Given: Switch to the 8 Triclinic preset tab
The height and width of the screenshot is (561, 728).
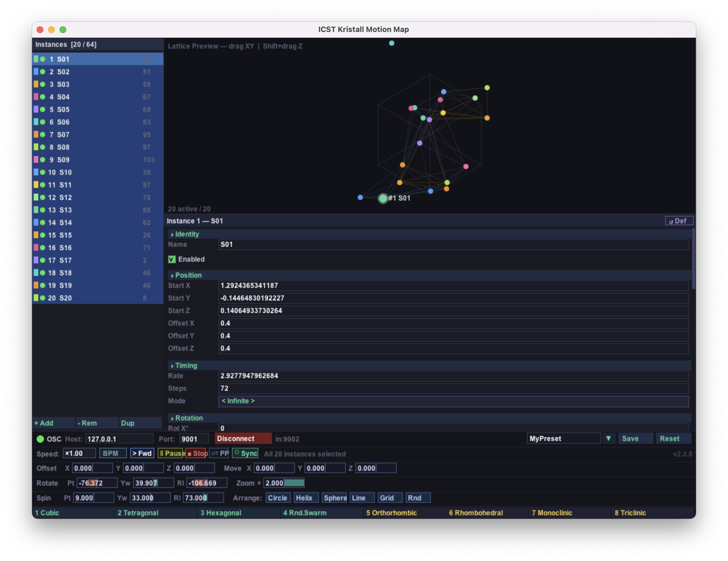Looking at the screenshot, I should (653, 513).
